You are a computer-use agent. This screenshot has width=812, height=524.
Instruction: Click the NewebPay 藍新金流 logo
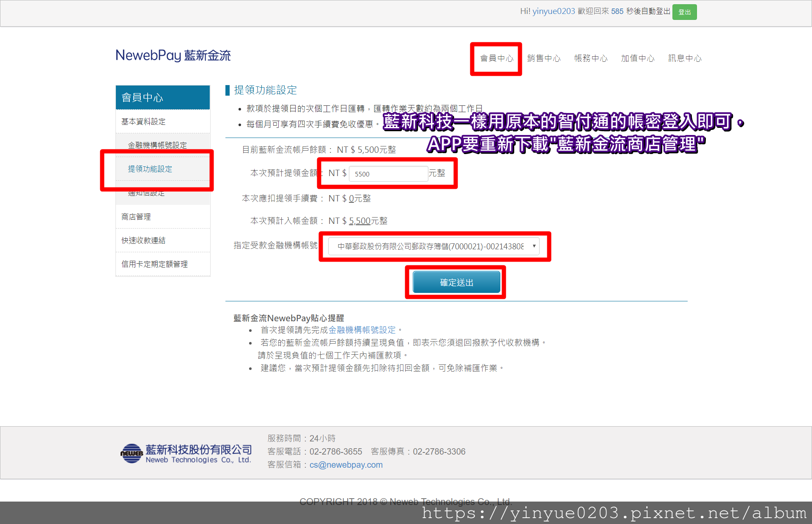pyautogui.click(x=173, y=55)
